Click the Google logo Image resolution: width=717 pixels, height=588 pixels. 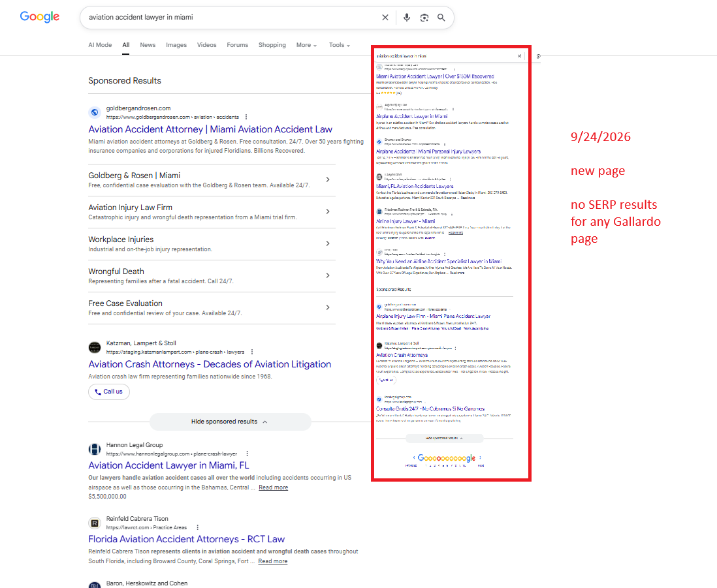[x=40, y=17]
